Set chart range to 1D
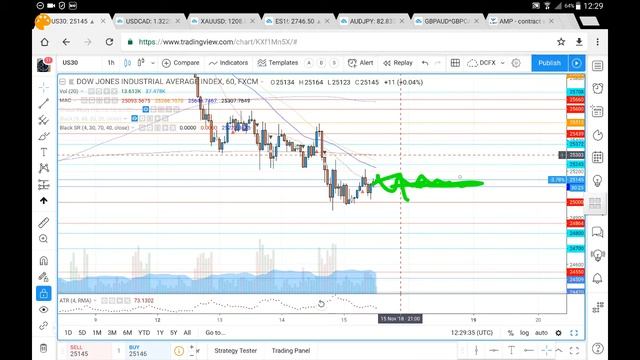The height and width of the screenshot is (360, 640). coord(68,333)
